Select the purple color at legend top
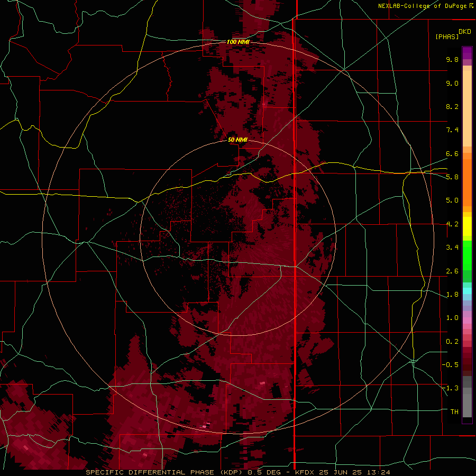The width and height of the screenshot is (476, 476). click(467, 53)
